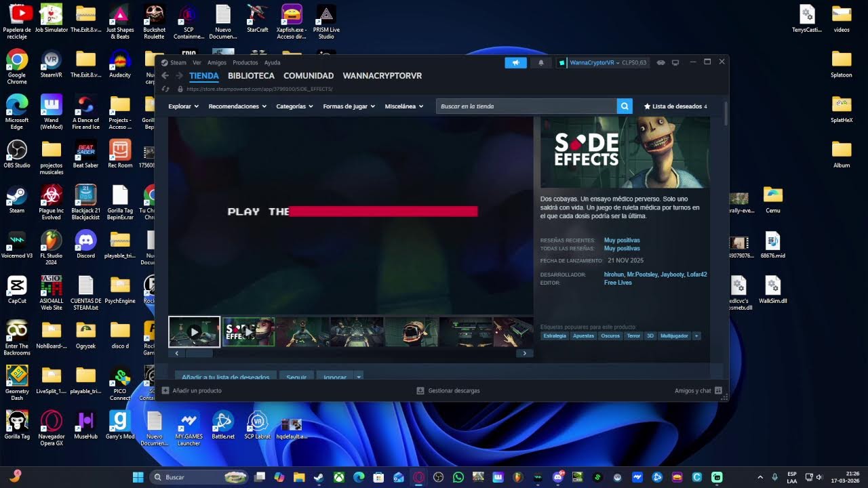
Task: Open Audacity desktop shortcut
Action: (120, 66)
